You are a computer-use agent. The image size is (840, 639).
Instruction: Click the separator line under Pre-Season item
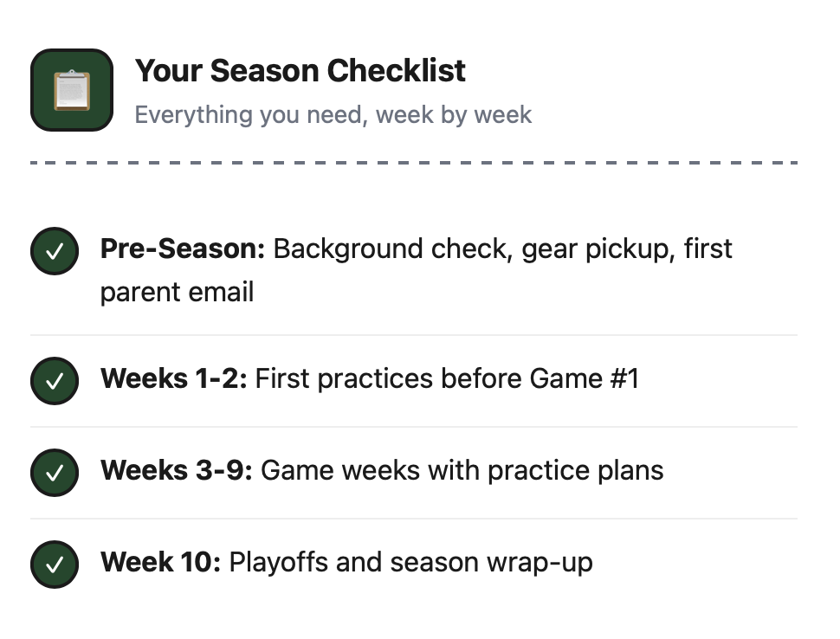(414, 335)
